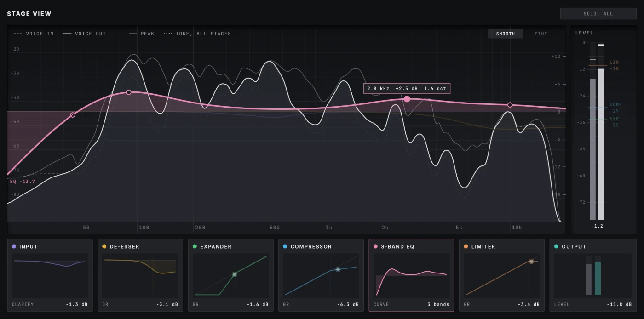
Task: Click the LIM -10 threshold marker
Action: coord(614,65)
